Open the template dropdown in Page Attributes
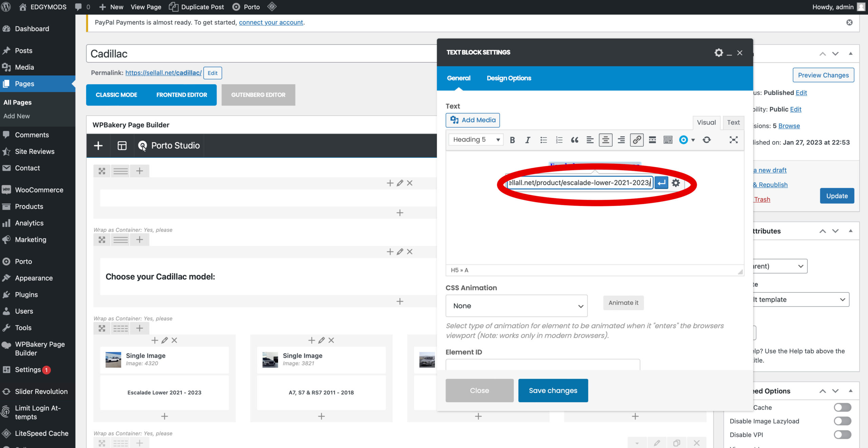The width and height of the screenshot is (868, 448). click(x=801, y=299)
